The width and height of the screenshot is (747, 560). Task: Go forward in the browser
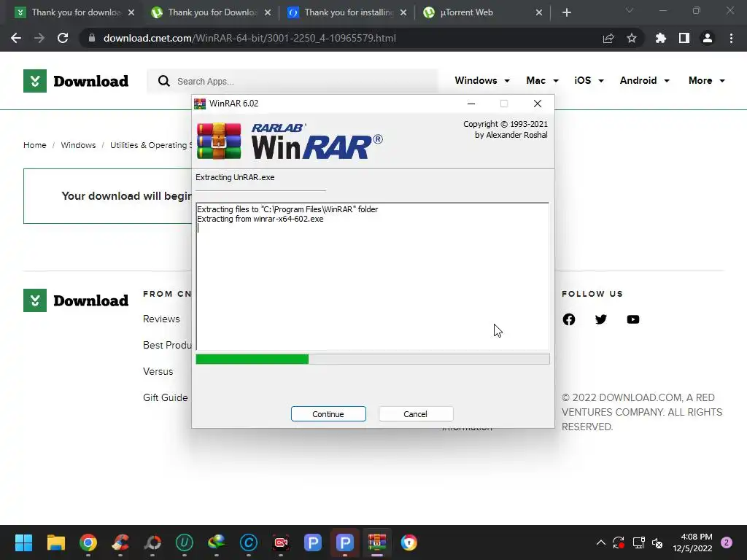[x=39, y=38]
